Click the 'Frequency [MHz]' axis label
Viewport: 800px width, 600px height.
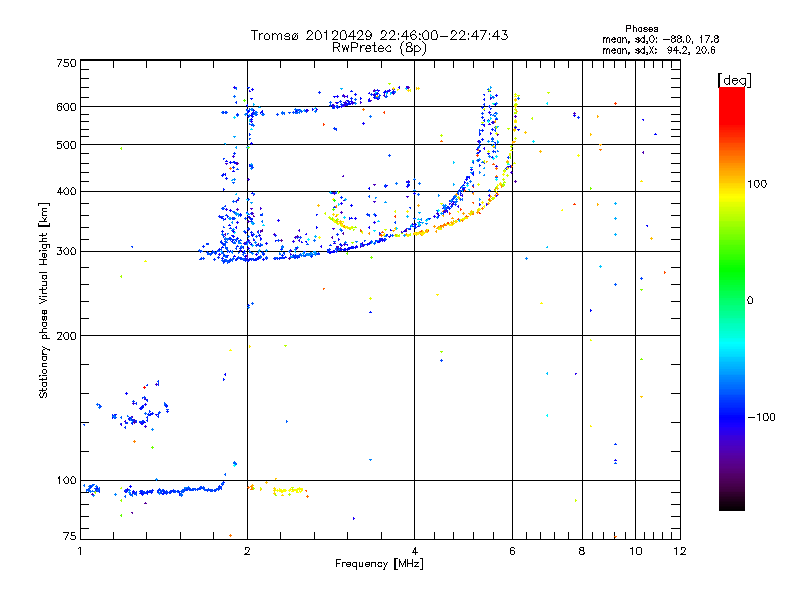pyautogui.click(x=379, y=564)
